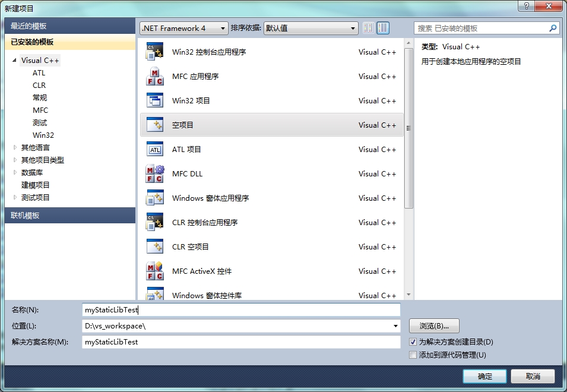Select the Win32 控制台应用程序 template icon
The height and width of the screenshot is (392, 567).
click(155, 52)
